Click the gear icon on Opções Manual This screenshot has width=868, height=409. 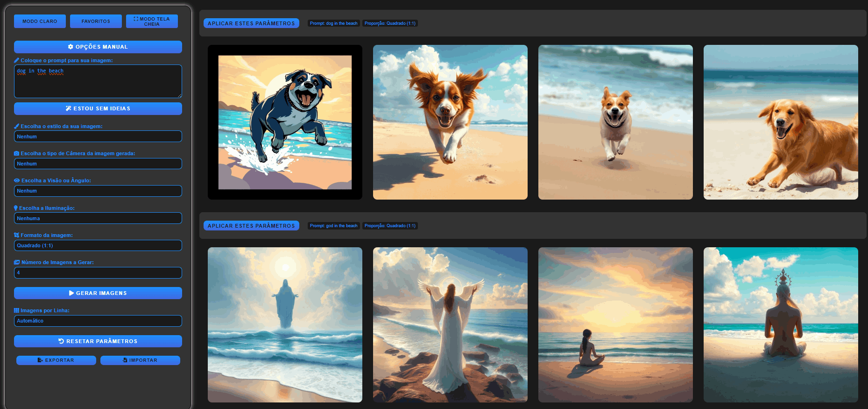point(71,47)
